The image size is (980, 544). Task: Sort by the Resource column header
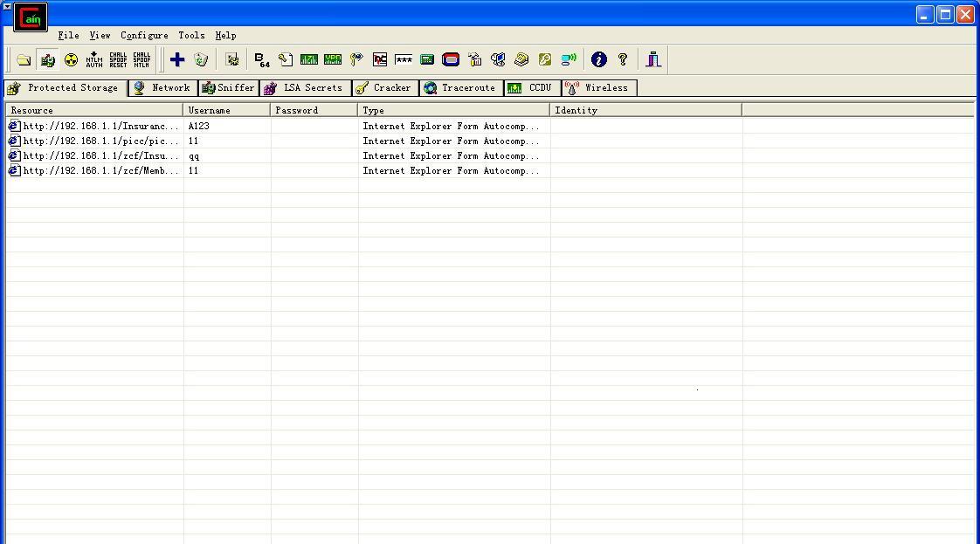94,110
